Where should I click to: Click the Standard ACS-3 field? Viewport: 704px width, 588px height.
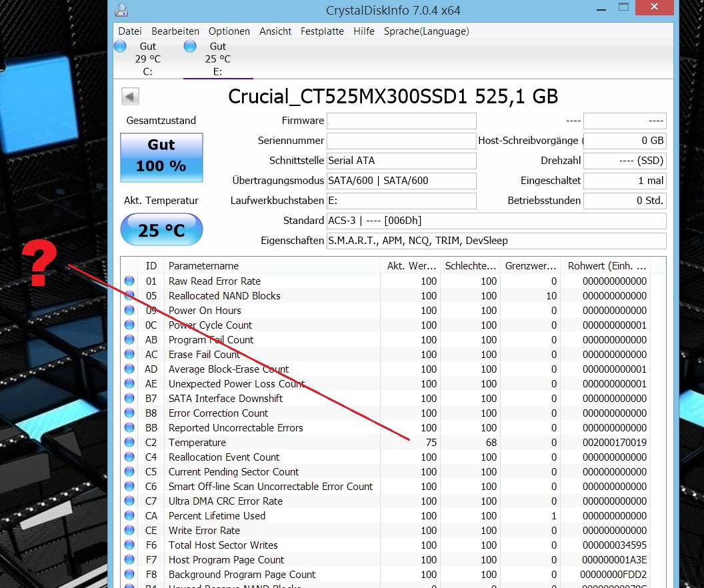coord(496,221)
